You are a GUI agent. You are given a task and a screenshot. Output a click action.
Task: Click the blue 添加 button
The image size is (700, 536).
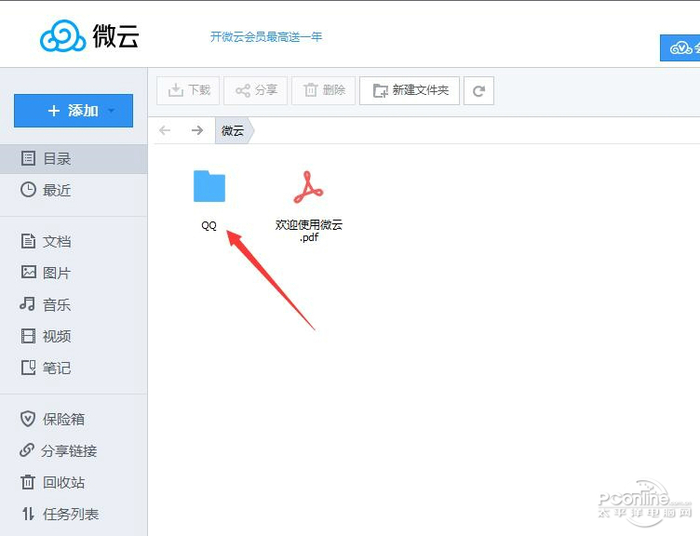point(73,111)
